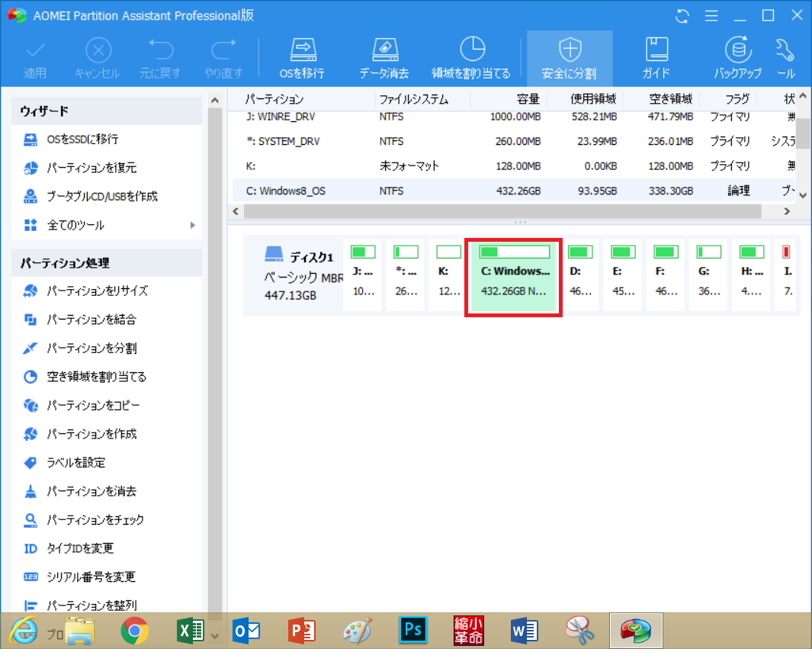812x649 pixels.
Task: Open Excel from the taskbar
Action: pos(190,631)
